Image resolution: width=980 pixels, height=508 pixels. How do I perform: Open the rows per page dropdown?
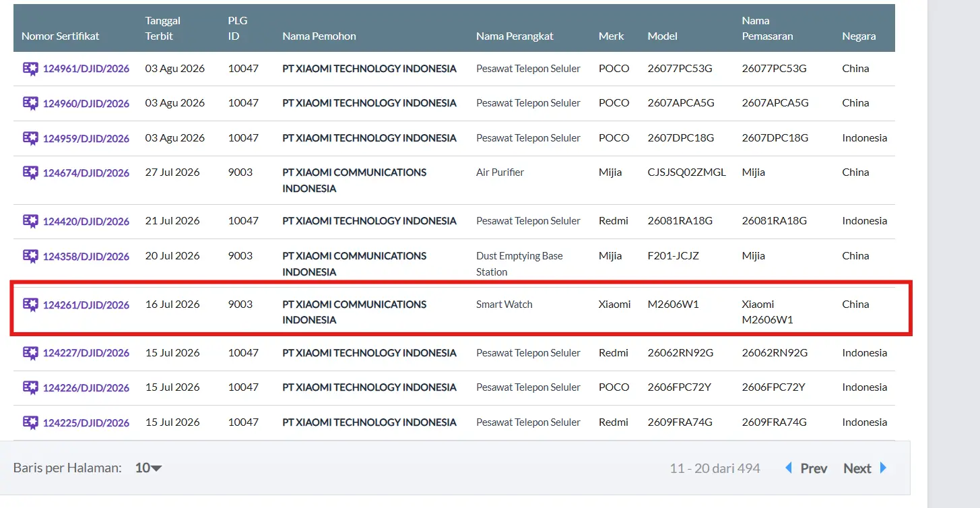point(148,468)
